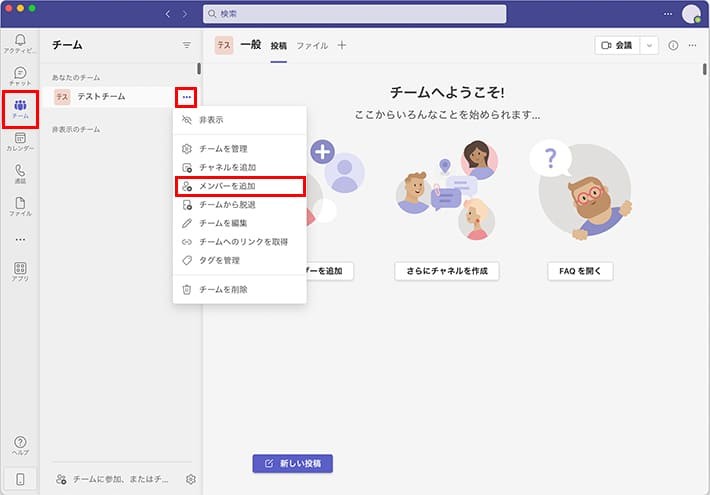Select メンバーを追加 menu item

coord(240,186)
